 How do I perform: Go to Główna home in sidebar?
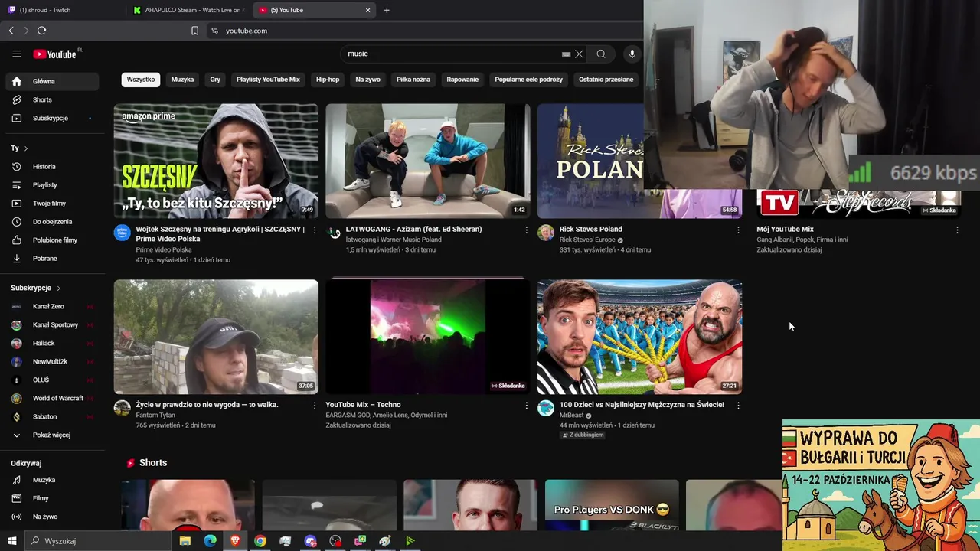click(x=52, y=81)
